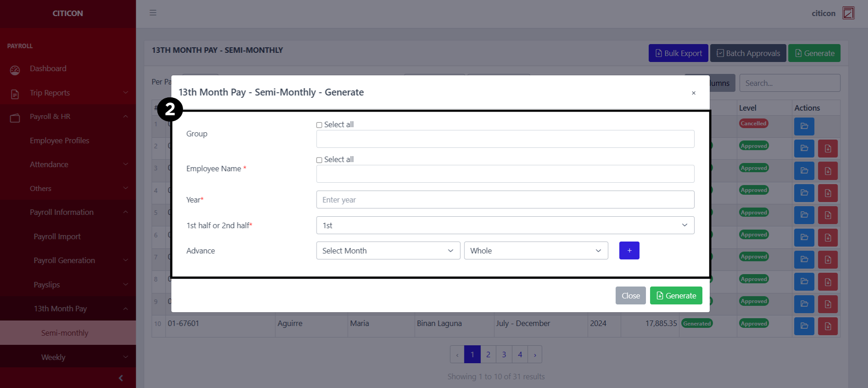The width and height of the screenshot is (868, 388).
Task: Collapse 13th Month Pay submenu
Action: pyautogui.click(x=68, y=309)
